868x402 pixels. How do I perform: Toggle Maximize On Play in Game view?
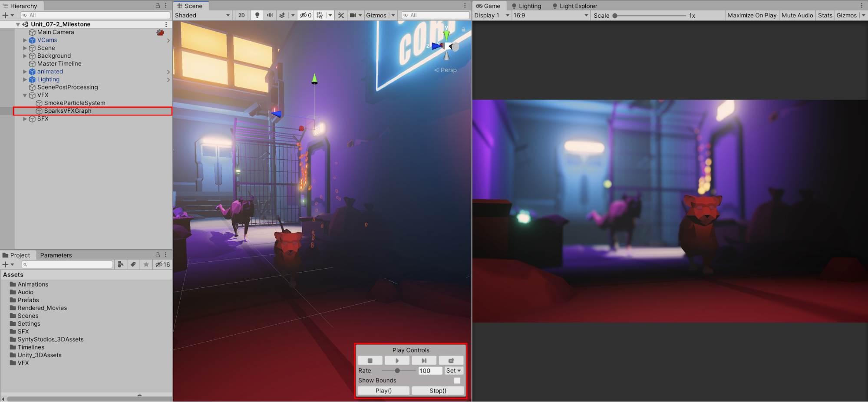pyautogui.click(x=752, y=15)
